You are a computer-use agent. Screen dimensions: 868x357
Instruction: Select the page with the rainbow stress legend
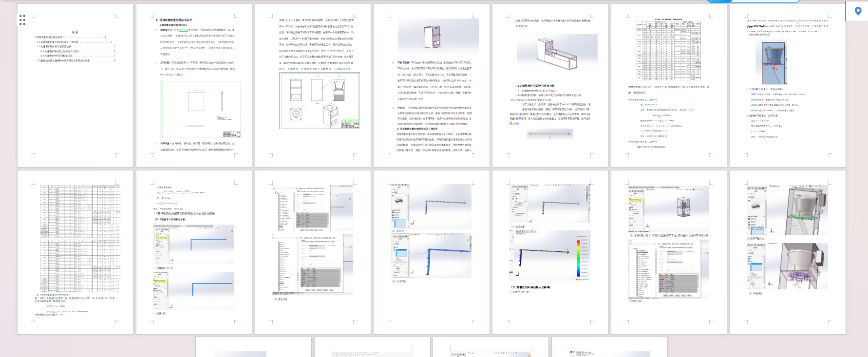click(x=550, y=252)
